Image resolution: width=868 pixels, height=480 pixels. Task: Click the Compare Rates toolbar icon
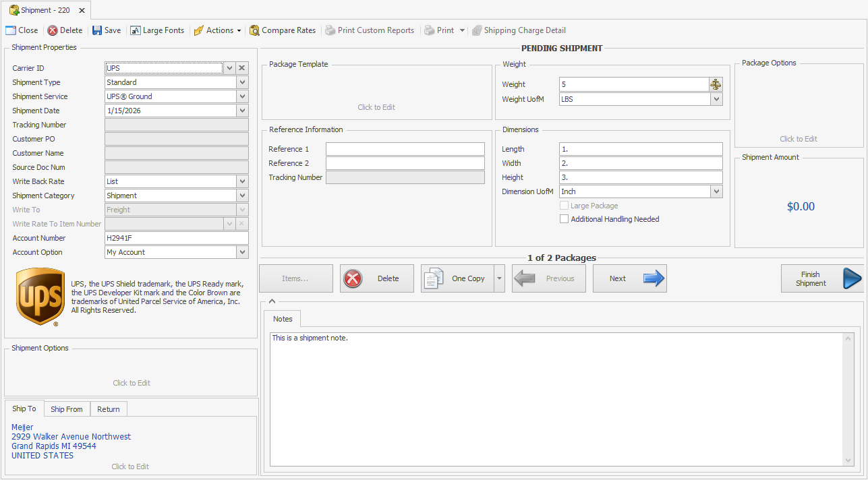click(x=255, y=30)
